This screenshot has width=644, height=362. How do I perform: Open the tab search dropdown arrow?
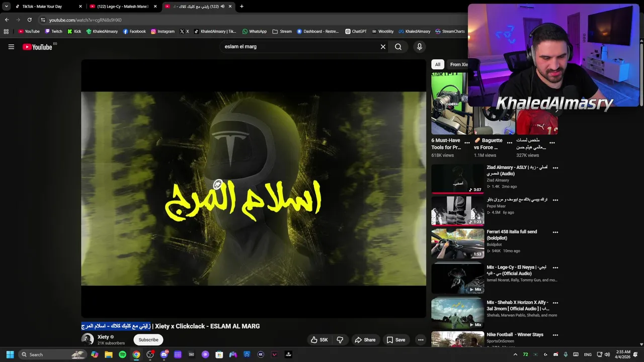click(6, 7)
